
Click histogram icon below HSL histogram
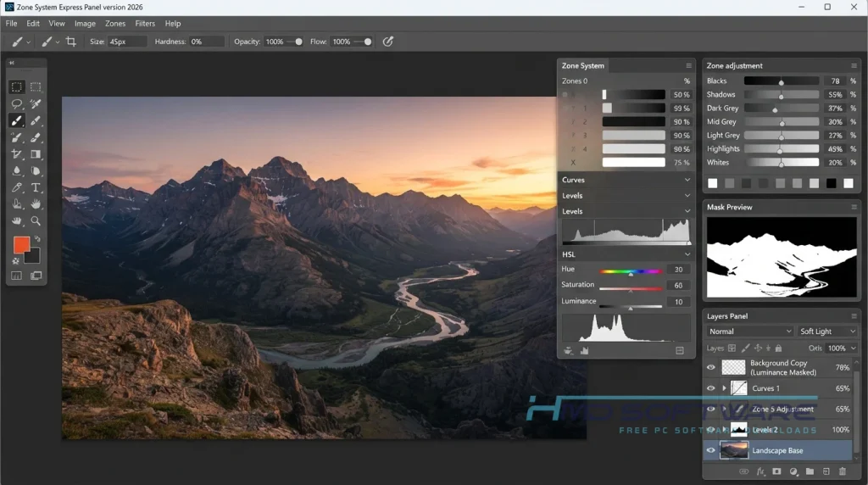(x=584, y=350)
